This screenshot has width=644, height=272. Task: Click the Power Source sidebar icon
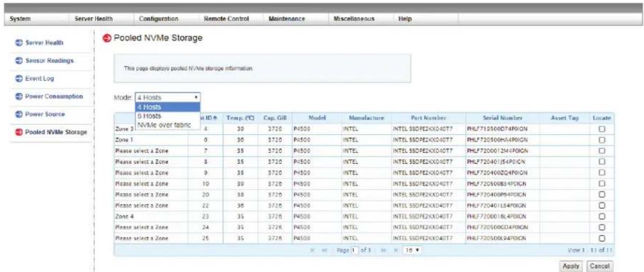click(x=19, y=114)
